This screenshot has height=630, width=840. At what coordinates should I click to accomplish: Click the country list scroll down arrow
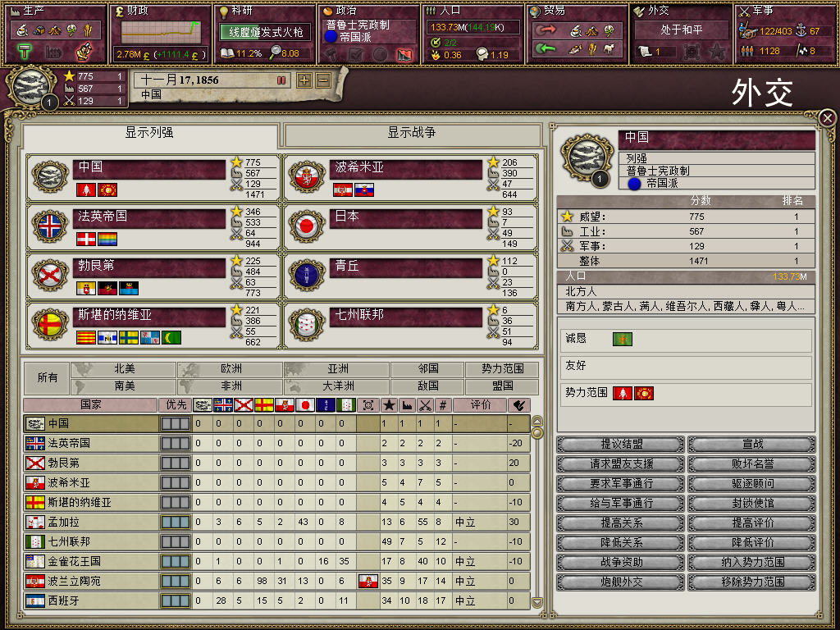pos(536,603)
